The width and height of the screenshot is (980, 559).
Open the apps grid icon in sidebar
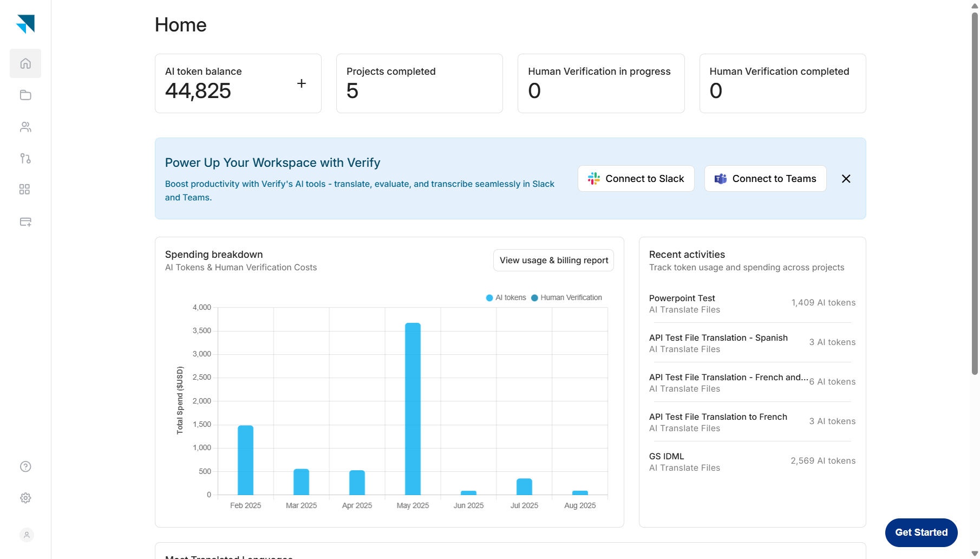[x=24, y=190]
